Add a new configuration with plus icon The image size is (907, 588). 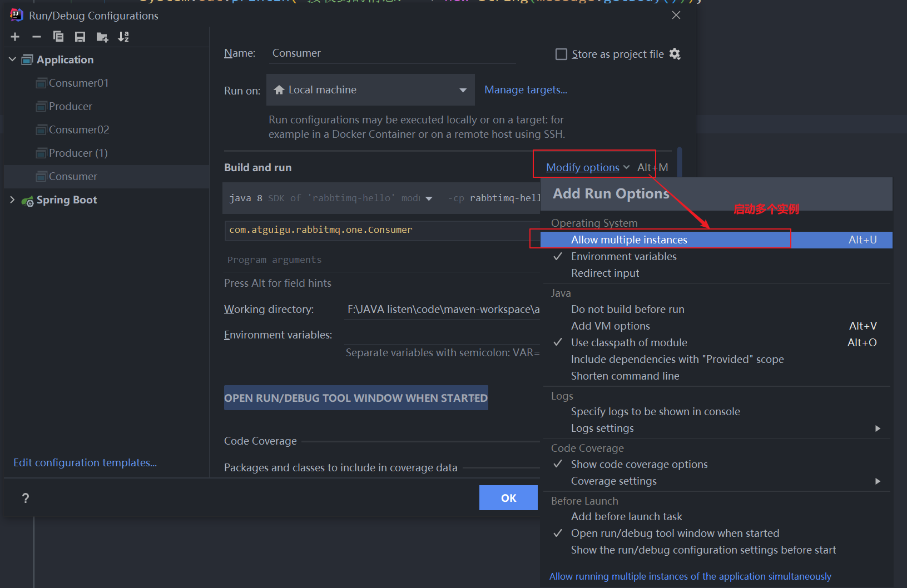[x=15, y=37]
